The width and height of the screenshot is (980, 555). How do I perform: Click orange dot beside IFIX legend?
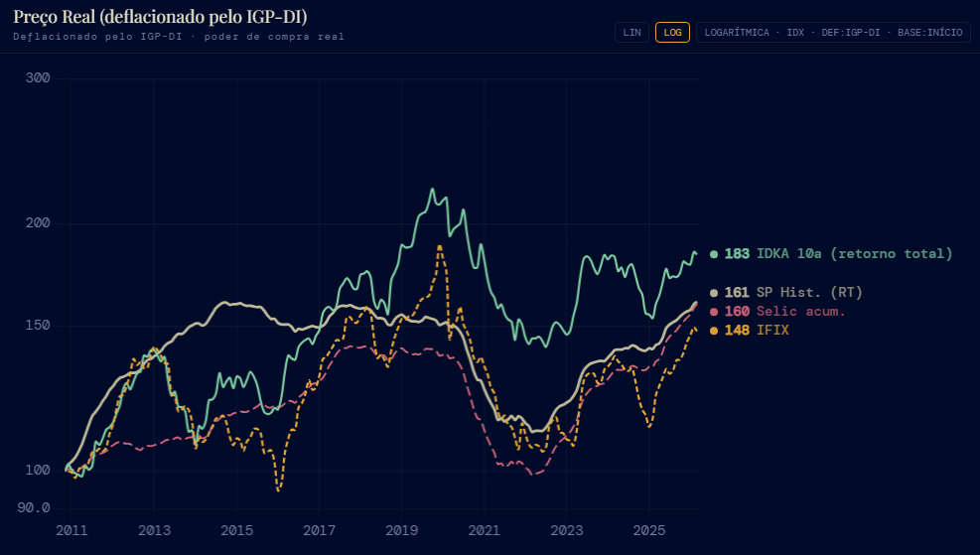click(x=714, y=331)
